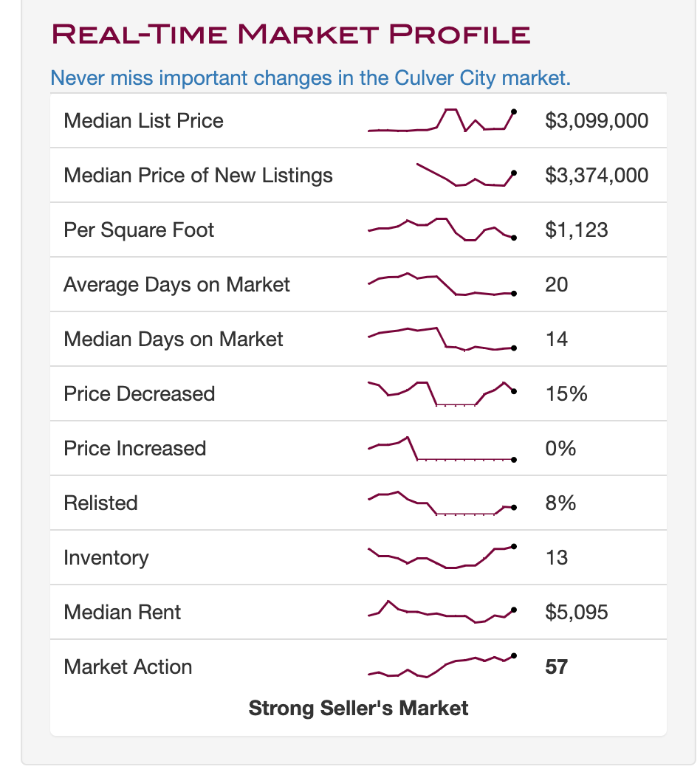
Task: Click the Price Increased trend sparkline
Action: pyautogui.click(x=442, y=449)
